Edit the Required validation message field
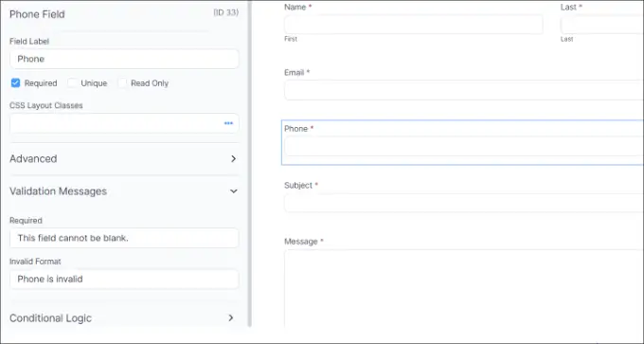644x344 pixels. (124, 238)
